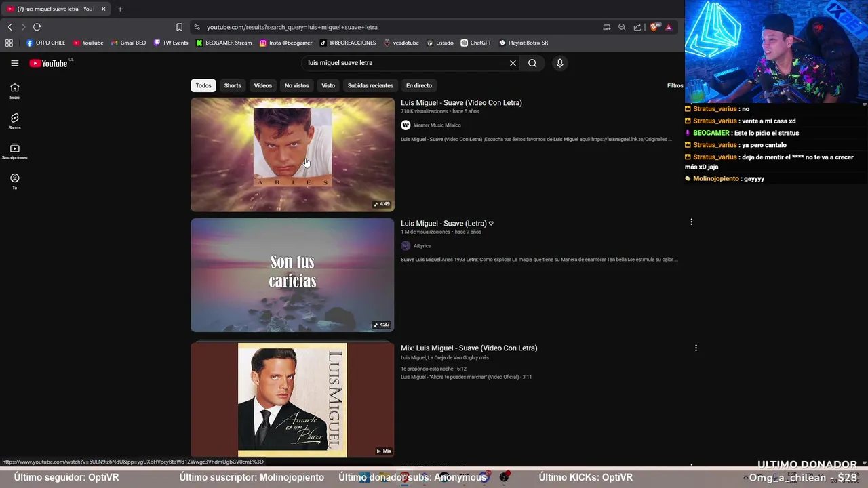Open the 'Son tus caricias' video thumbnail

coord(292,274)
